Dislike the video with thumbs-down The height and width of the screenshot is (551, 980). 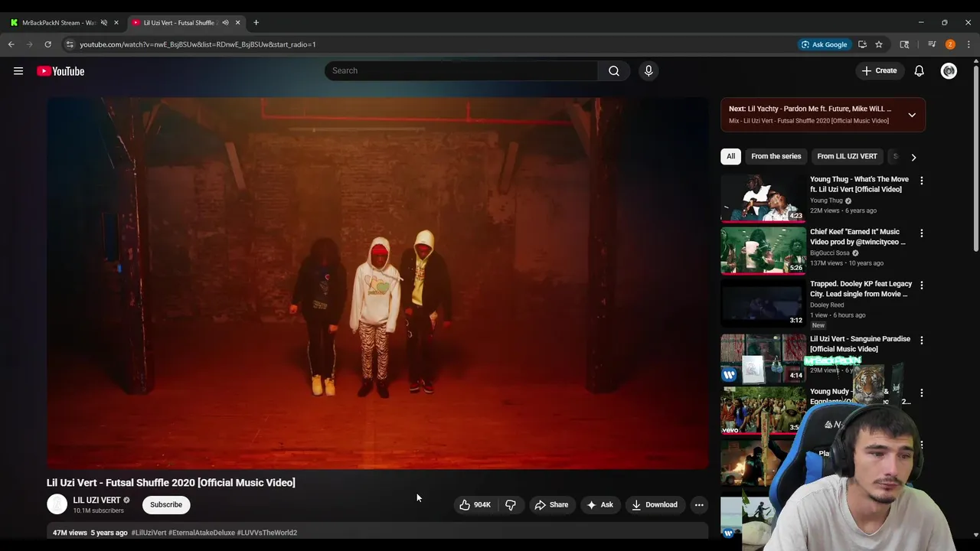click(x=511, y=504)
